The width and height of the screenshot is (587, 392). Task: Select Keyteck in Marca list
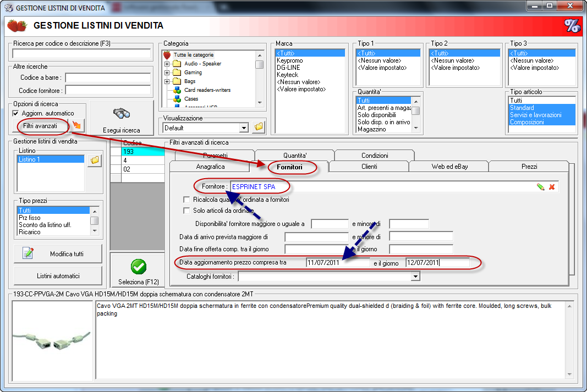pos(288,75)
